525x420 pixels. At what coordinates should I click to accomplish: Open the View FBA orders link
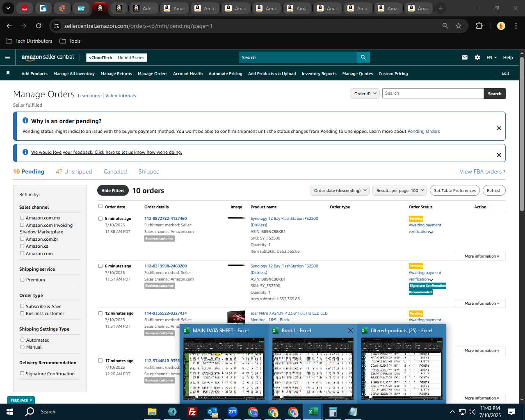click(x=482, y=171)
